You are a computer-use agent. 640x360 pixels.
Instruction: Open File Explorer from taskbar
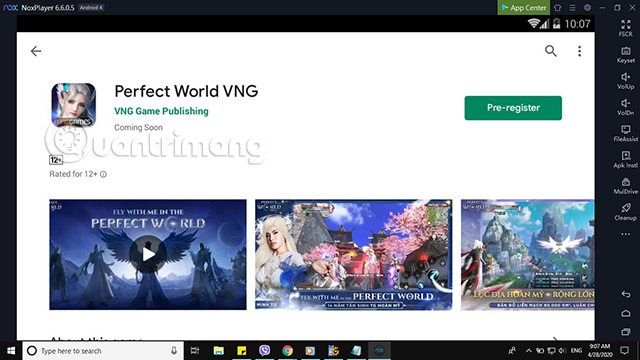[219, 351]
